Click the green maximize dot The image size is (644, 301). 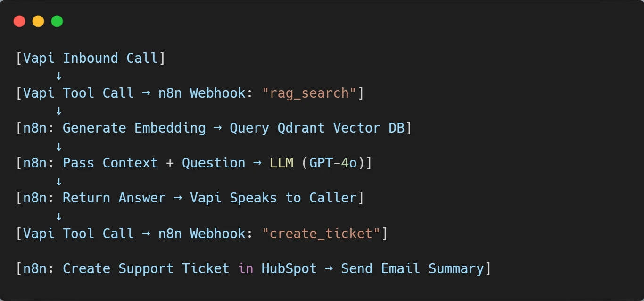pos(57,21)
